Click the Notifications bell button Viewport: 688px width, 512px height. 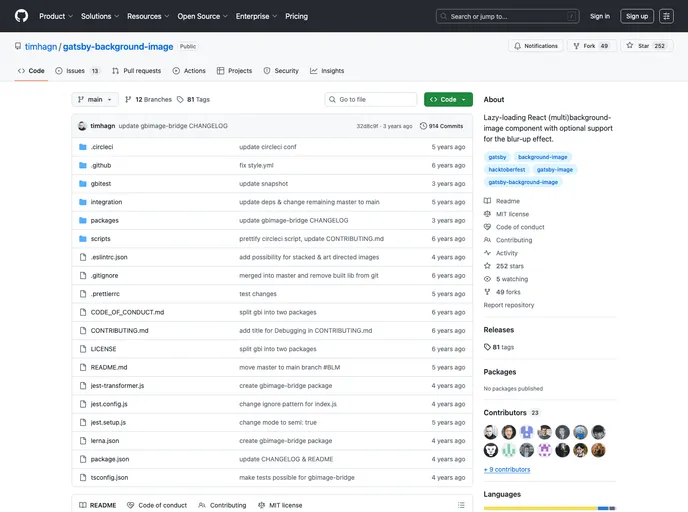tap(536, 46)
